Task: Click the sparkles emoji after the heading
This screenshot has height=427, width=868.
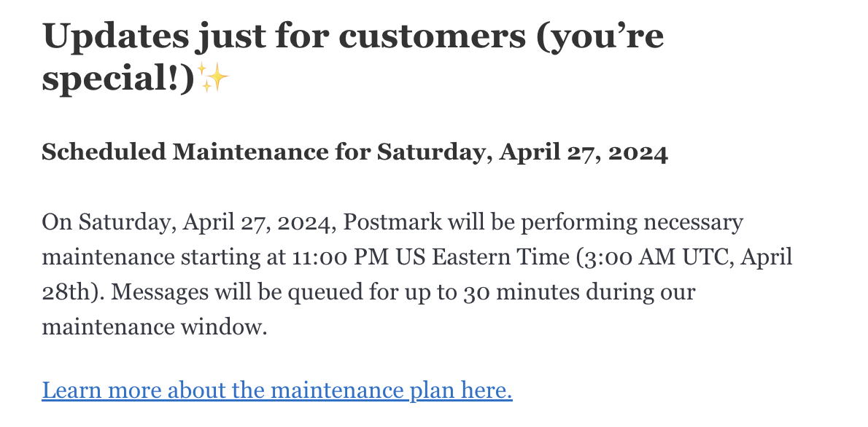Action: click(214, 78)
